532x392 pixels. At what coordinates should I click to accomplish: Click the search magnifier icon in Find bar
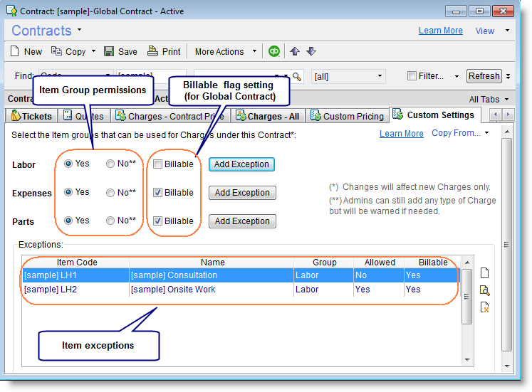[x=297, y=76]
